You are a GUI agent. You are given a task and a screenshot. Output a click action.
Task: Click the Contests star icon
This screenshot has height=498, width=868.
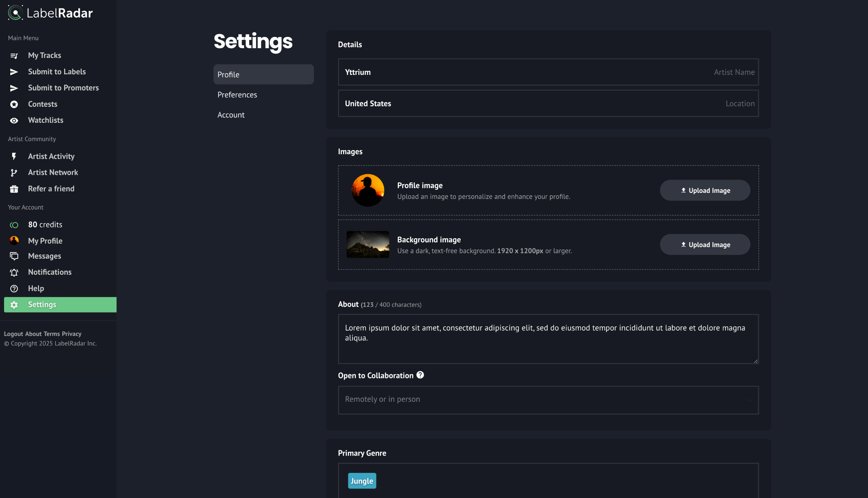click(x=14, y=104)
